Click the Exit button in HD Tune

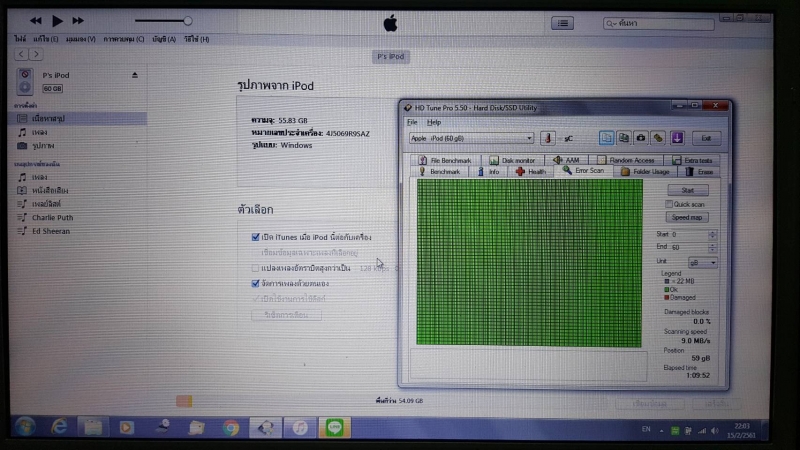[706, 138]
